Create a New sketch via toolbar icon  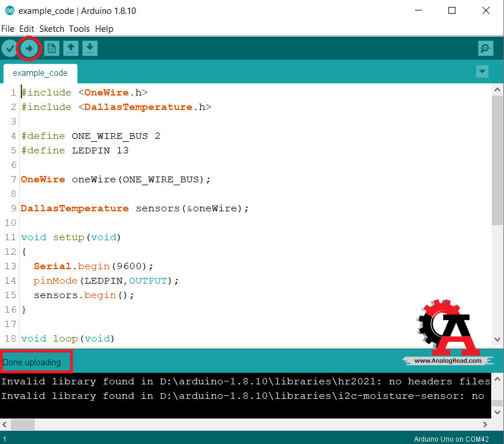51,49
